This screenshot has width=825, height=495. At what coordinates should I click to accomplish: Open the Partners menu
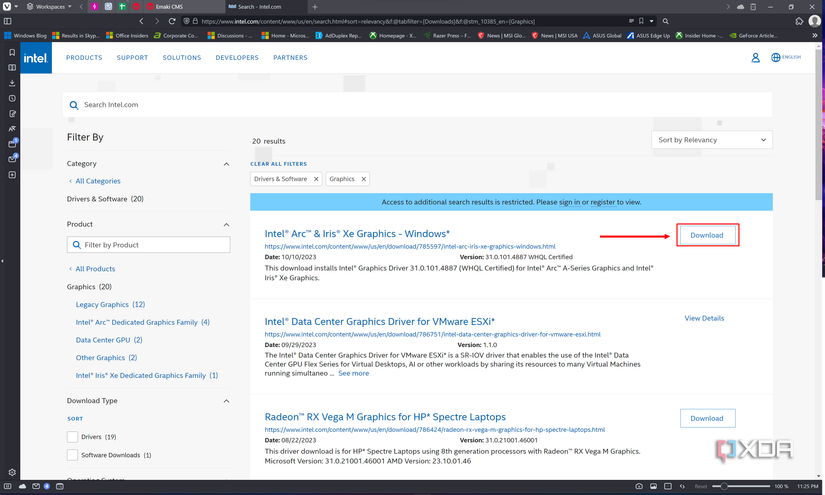click(x=290, y=58)
